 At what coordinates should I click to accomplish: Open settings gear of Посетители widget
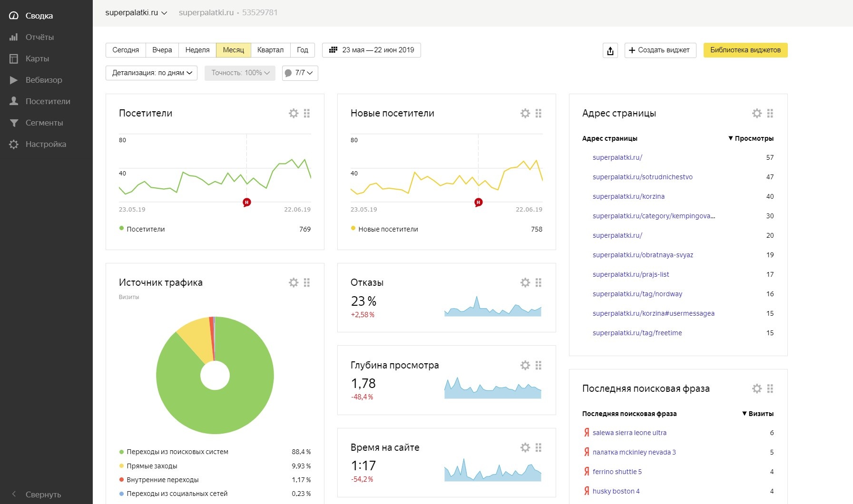click(x=294, y=113)
